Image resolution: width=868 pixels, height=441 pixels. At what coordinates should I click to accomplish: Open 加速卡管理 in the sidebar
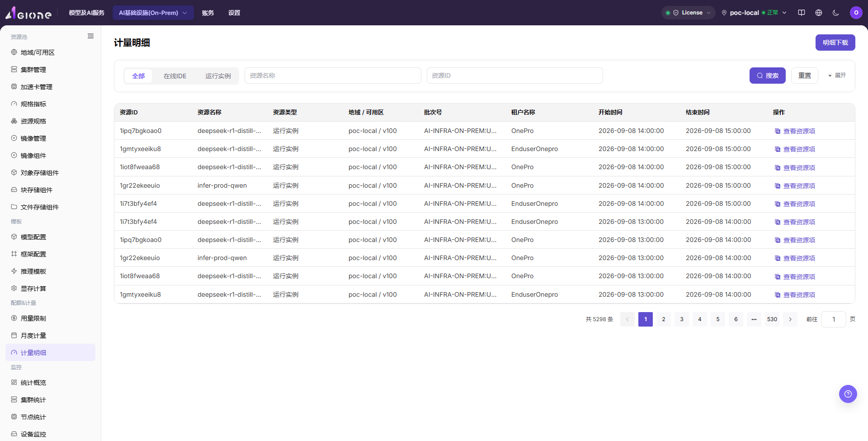(50, 87)
